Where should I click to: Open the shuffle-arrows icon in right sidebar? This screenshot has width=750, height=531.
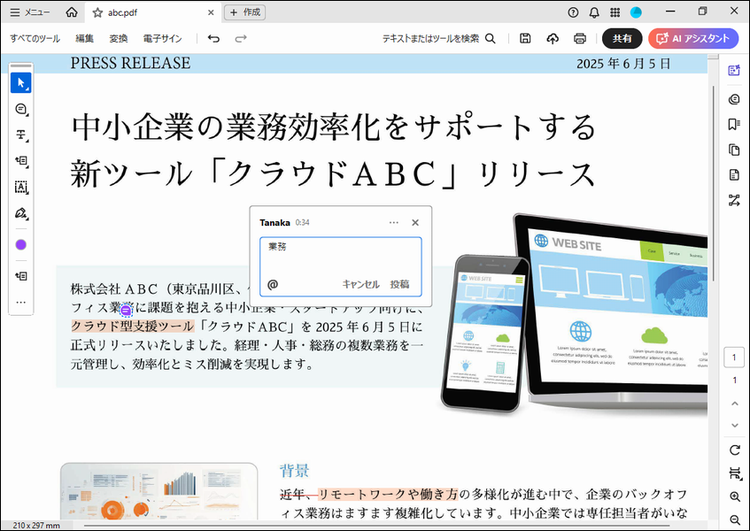734,200
